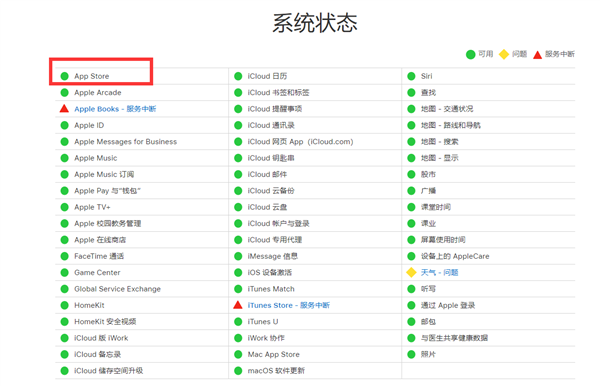Click the green dot beside 股市
The image size is (600, 386).
[411, 174]
